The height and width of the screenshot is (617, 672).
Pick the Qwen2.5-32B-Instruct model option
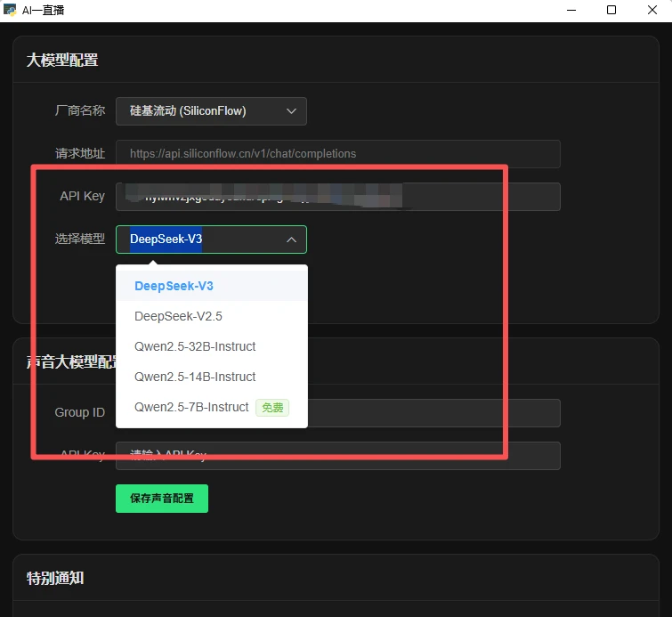coord(195,346)
